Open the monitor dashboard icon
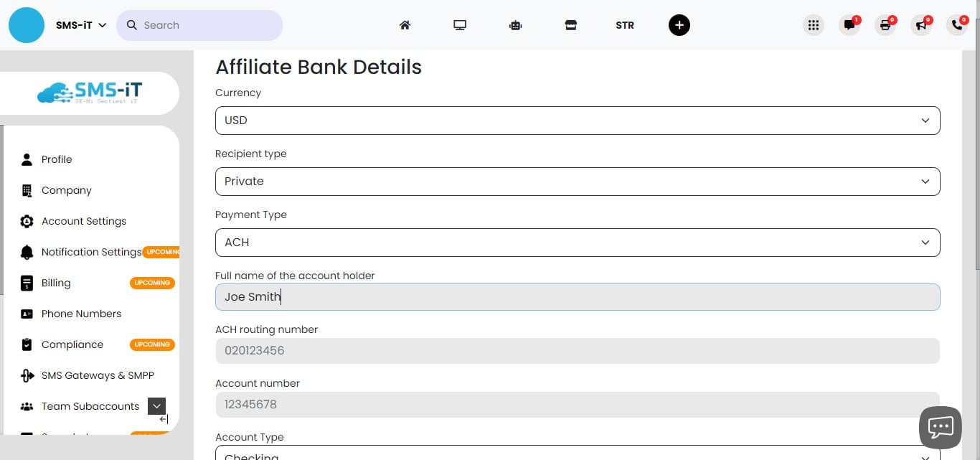980x460 pixels. (x=460, y=25)
